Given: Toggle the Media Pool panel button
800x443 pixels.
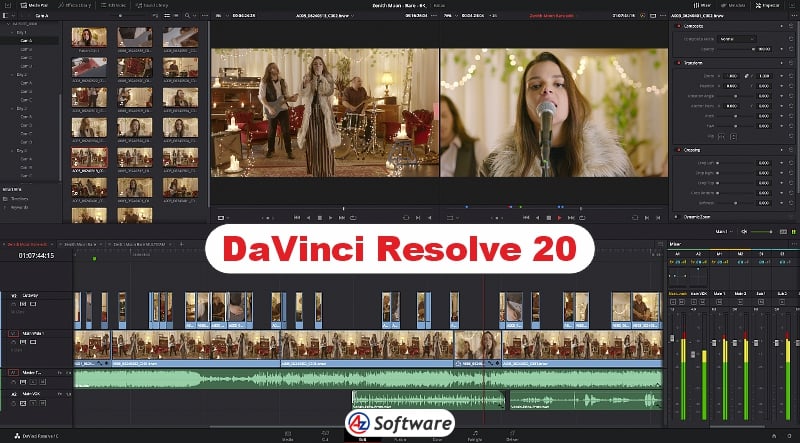Looking at the screenshot, I should click(34, 5).
